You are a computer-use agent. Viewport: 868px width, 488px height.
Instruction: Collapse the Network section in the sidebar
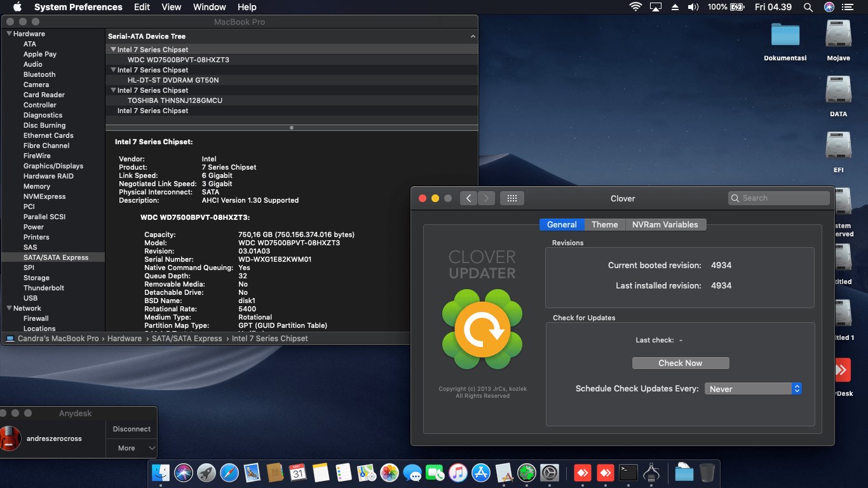pyautogui.click(x=10, y=308)
